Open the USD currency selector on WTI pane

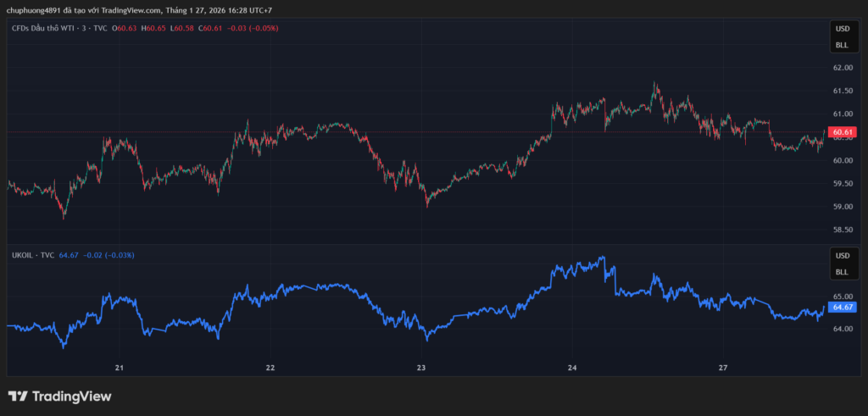(x=842, y=29)
